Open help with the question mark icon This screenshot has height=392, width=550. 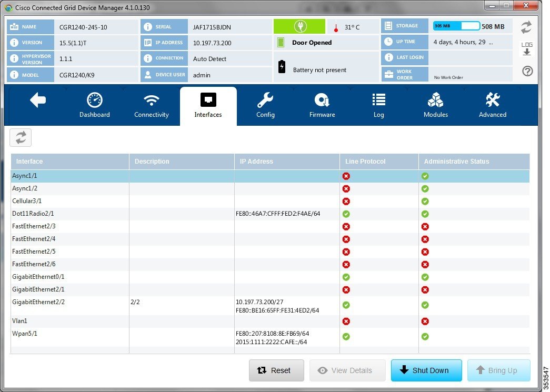point(527,72)
